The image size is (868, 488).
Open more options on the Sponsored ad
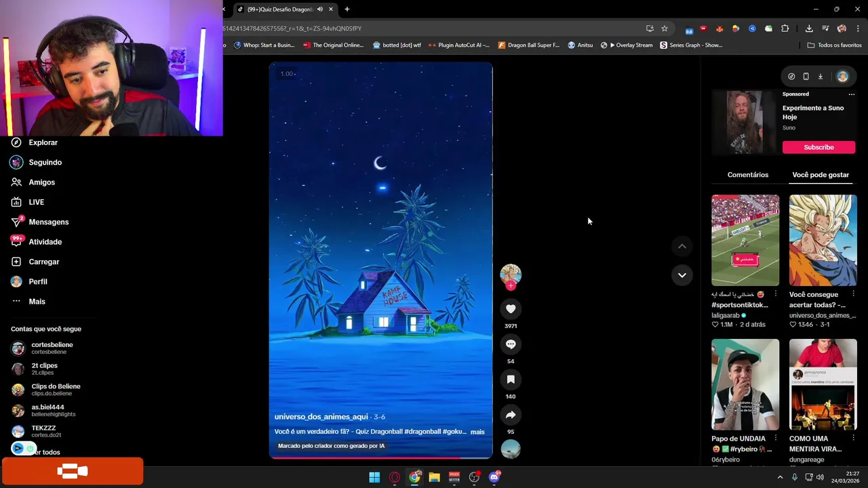click(x=852, y=94)
